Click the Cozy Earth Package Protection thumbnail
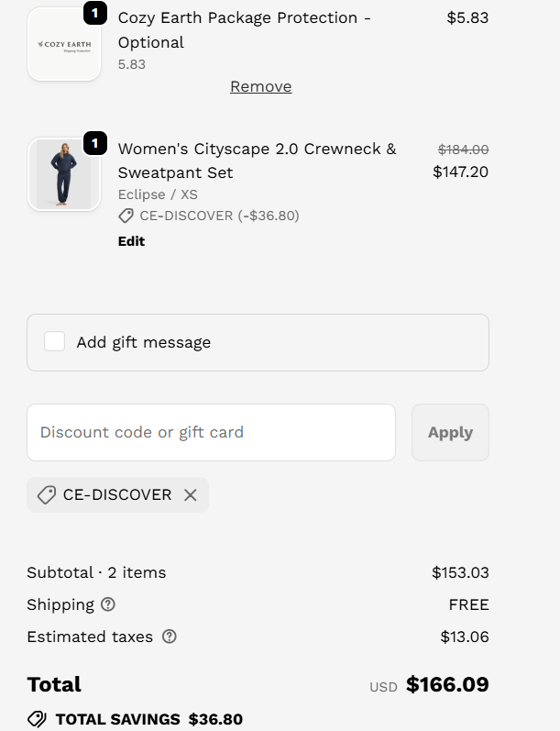Screen dimensions: 560x731 pos(64,45)
